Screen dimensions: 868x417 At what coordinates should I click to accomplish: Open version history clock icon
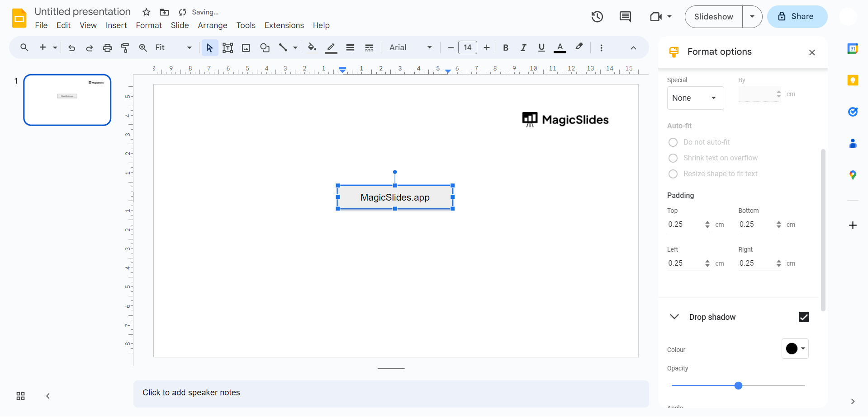(x=597, y=17)
